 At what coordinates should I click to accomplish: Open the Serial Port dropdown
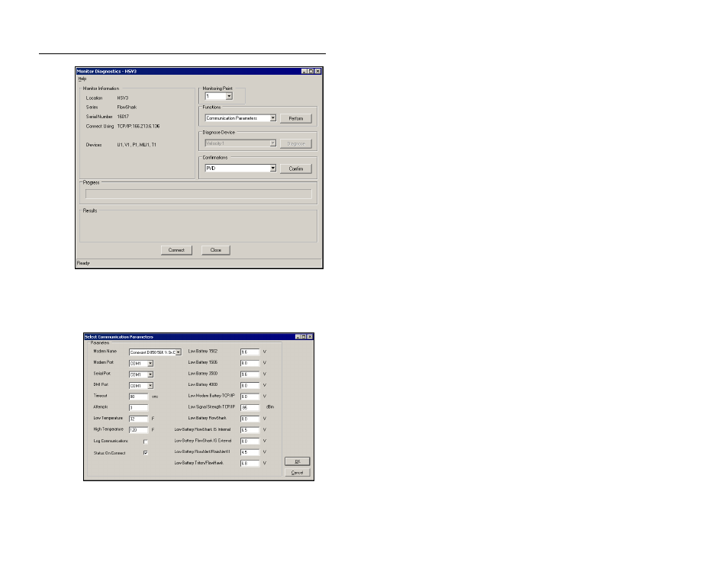pyautogui.click(x=150, y=374)
